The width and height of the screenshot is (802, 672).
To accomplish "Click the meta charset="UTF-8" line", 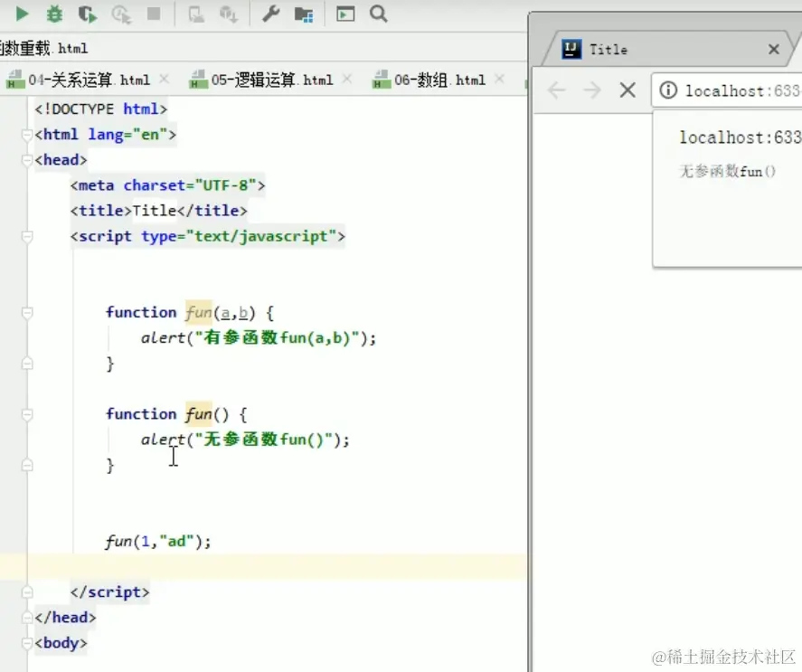I will pyautogui.click(x=168, y=185).
